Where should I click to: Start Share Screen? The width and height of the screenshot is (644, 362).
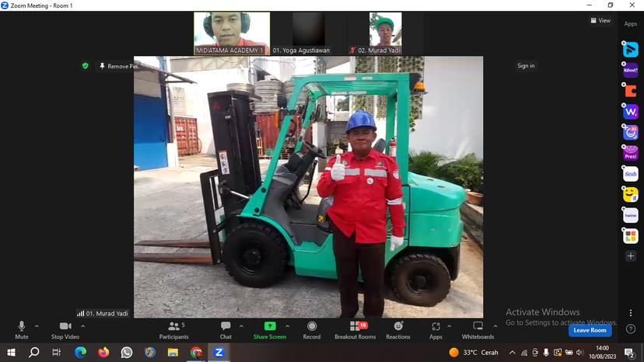point(269,330)
